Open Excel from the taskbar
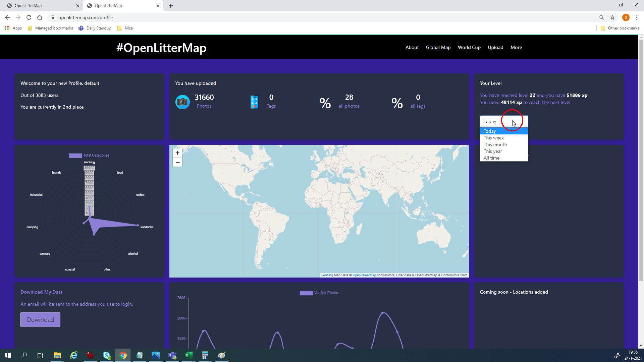 click(x=189, y=355)
